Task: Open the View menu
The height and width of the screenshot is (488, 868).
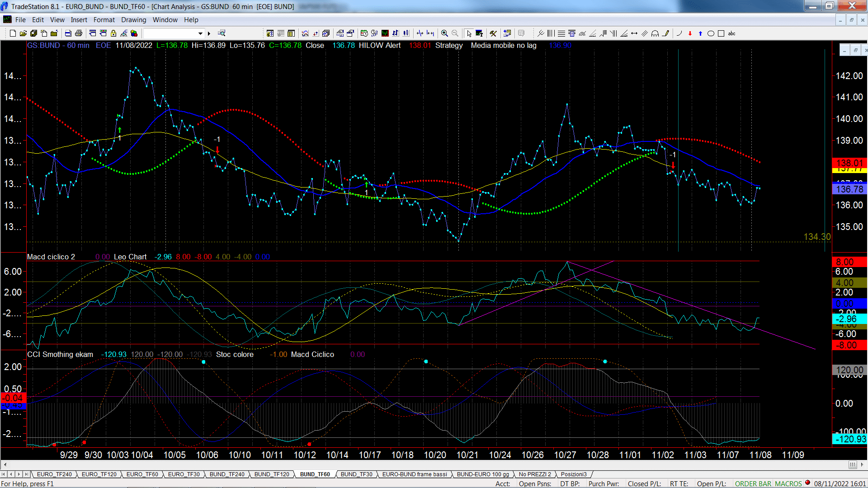Action: pos(57,19)
